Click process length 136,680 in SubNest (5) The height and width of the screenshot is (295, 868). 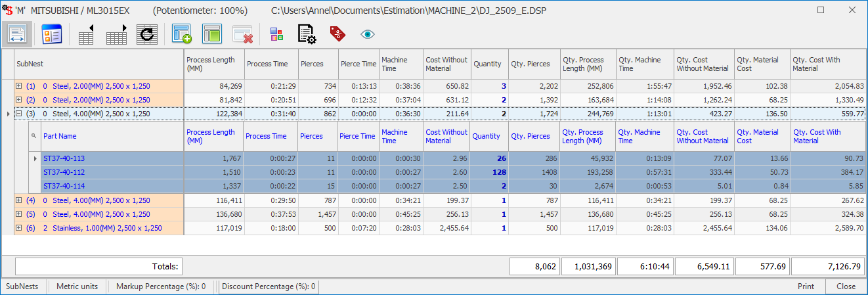[228, 214]
